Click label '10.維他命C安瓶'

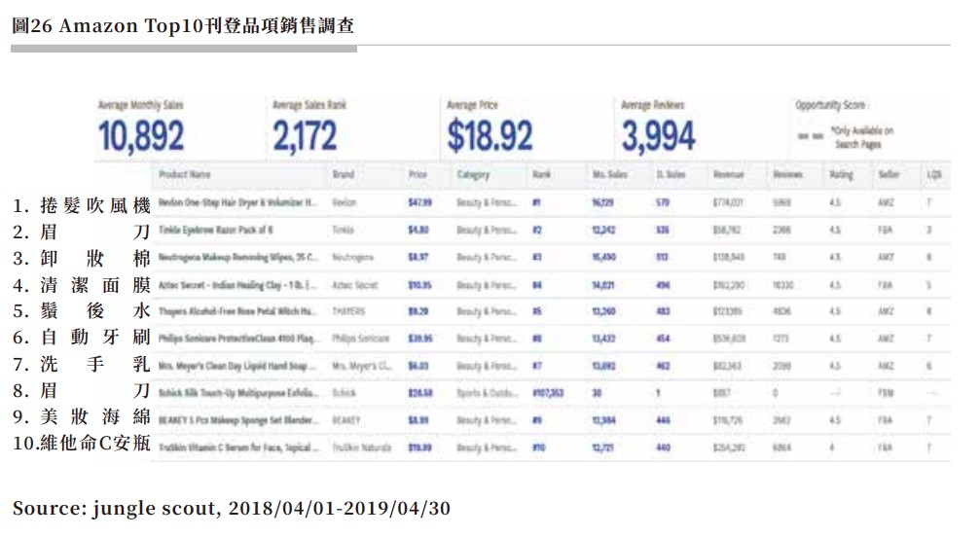[81, 444]
